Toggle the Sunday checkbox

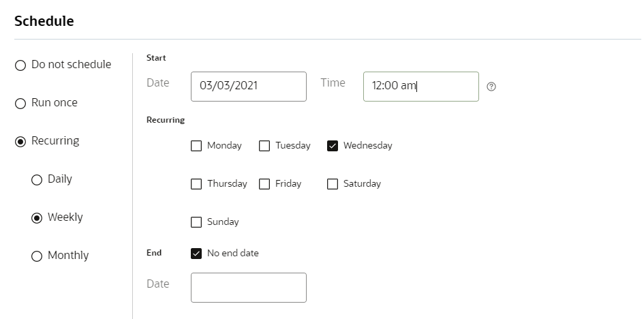pos(196,222)
